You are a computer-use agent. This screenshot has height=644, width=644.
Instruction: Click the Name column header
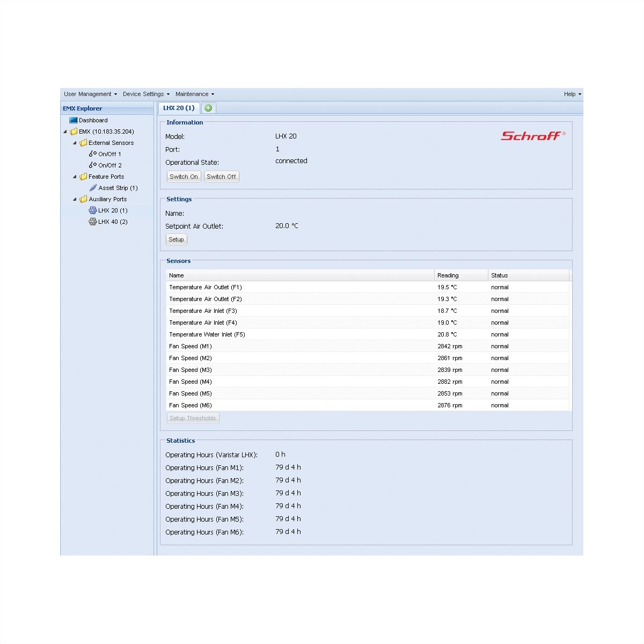[300, 275]
